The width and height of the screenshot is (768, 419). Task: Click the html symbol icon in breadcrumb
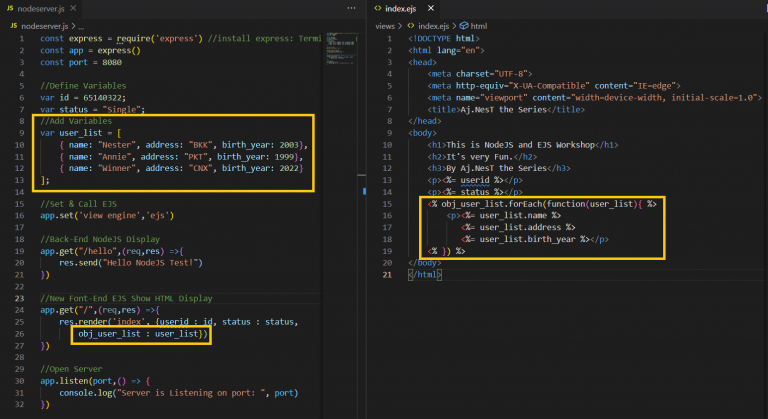pyautogui.click(x=462, y=25)
